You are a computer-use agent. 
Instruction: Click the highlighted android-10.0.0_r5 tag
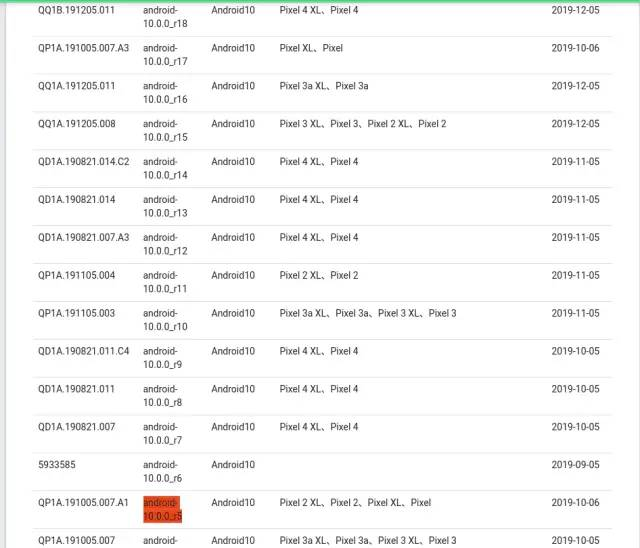(x=163, y=509)
